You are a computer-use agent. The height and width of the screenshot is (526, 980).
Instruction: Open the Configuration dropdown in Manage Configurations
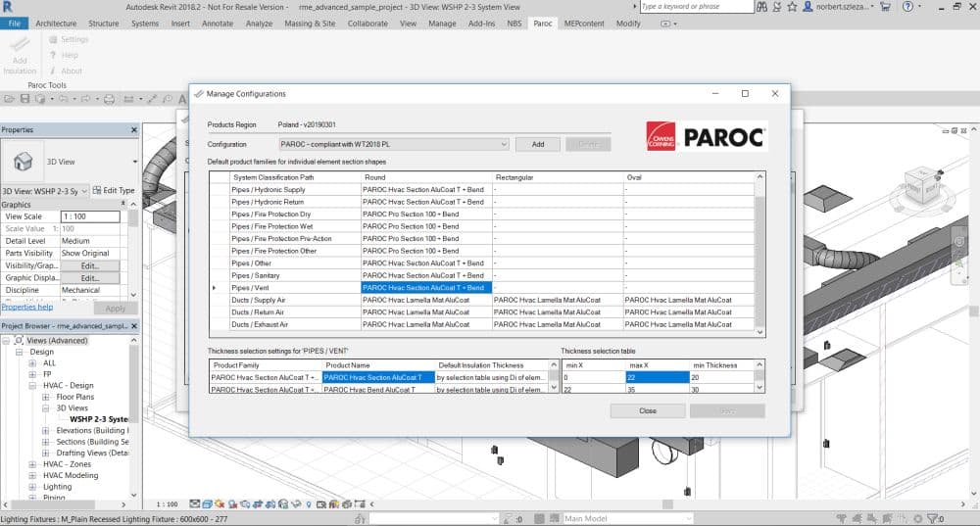(x=504, y=144)
